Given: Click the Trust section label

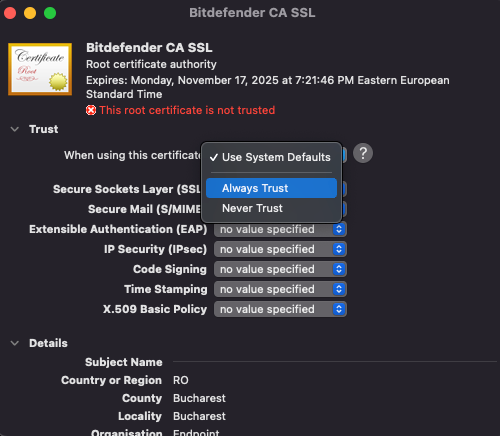Looking at the screenshot, I should pyautogui.click(x=44, y=129).
